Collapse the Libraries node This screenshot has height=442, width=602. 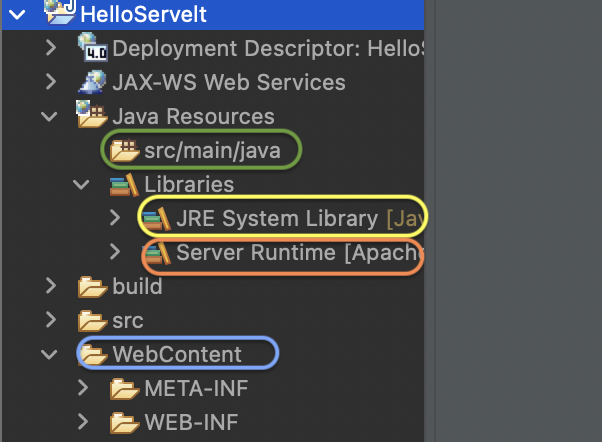[x=81, y=185]
